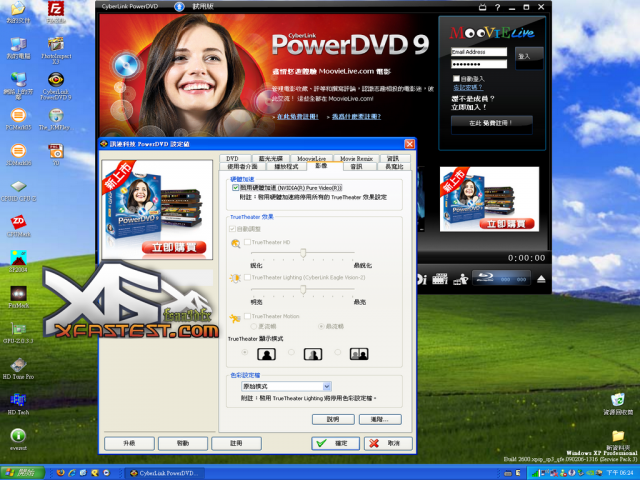The height and width of the screenshot is (480, 640).
Task: Open the Blu-ray Disc settings tab
Action: tap(270, 158)
